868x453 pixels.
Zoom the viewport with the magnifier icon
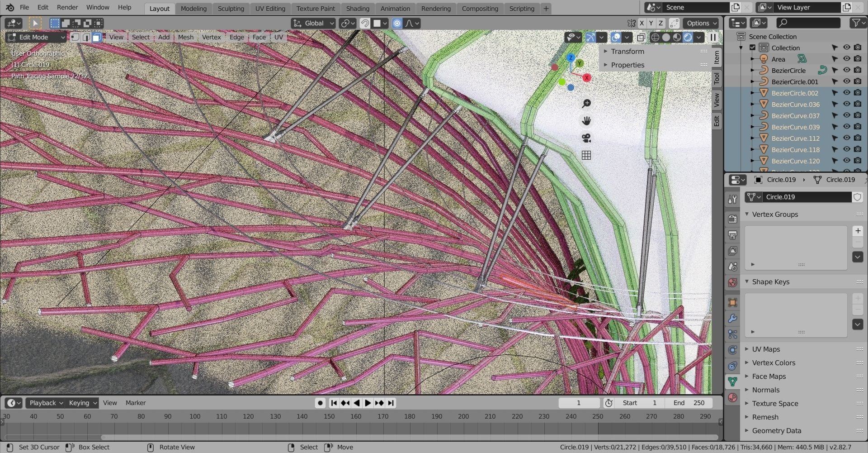click(586, 104)
